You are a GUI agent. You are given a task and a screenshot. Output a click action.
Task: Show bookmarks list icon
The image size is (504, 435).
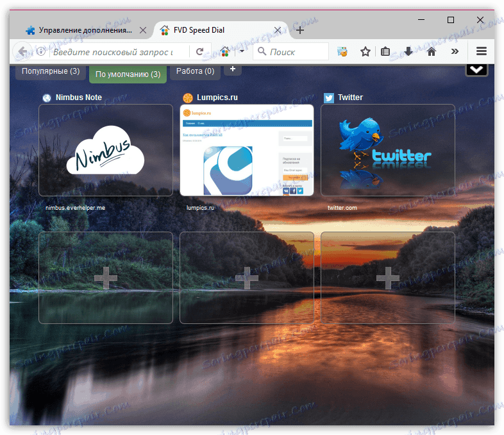pos(385,51)
